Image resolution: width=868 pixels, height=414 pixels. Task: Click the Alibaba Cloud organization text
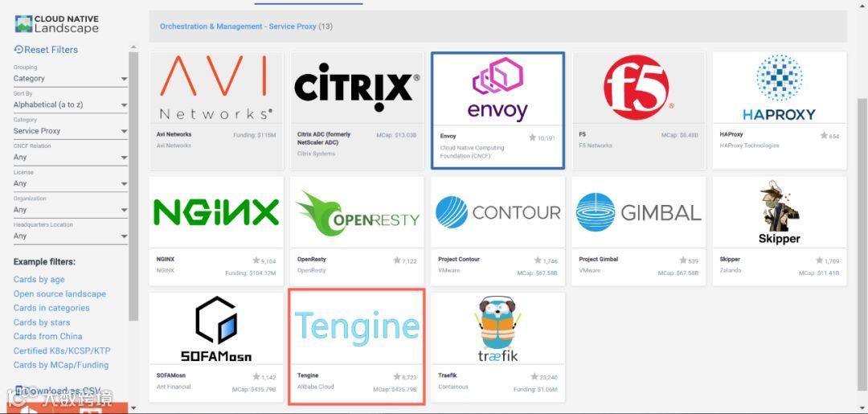pos(316,387)
